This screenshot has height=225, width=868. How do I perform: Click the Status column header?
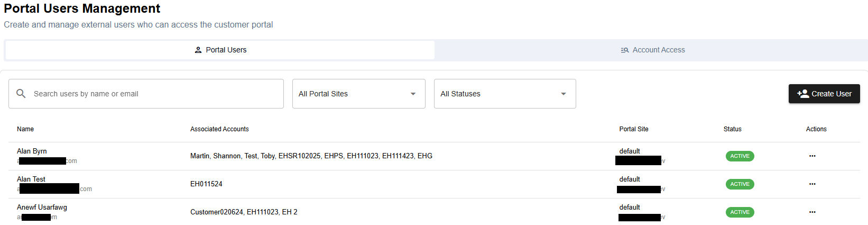tap(732, 129)
